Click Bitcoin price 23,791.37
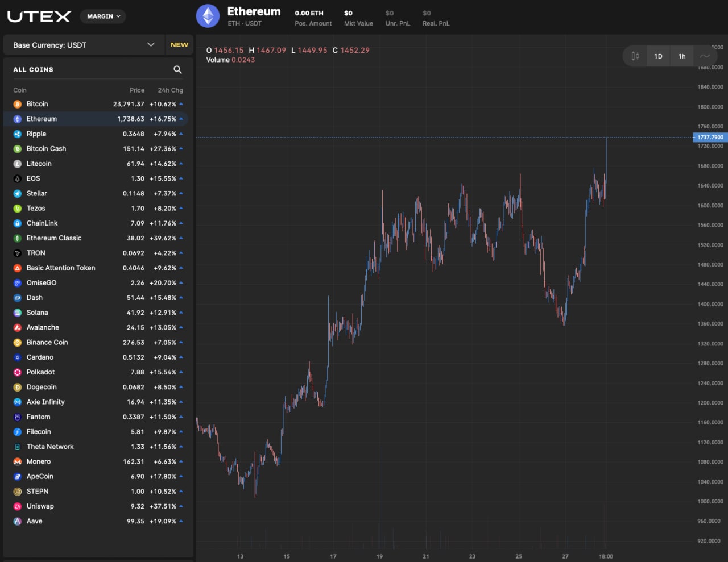The height and width of the screenshot is (562, 728). 129,104
